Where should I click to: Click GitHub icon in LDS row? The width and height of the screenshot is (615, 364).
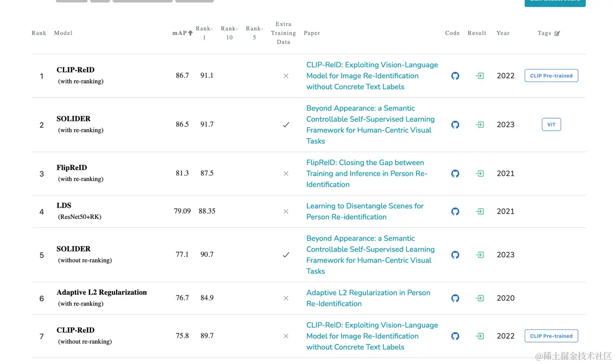(455, 211)
